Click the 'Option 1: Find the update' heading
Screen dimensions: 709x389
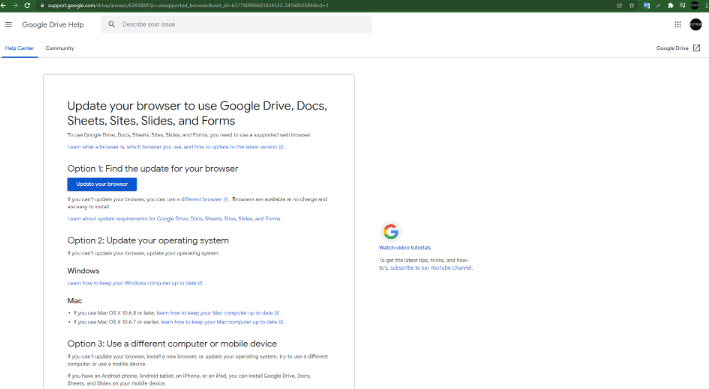click(x=153, y=169)
